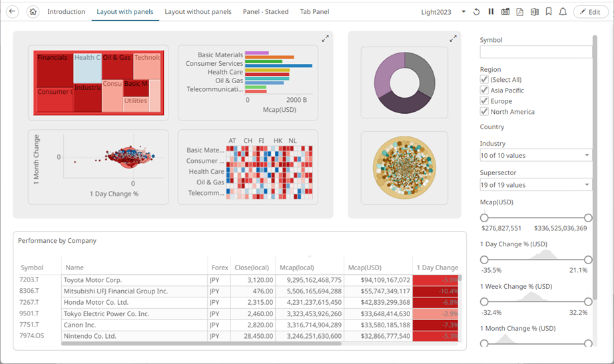Click the reset/refresh arrow icon
Image resolution: width=614 pixels, height=364 pixels.
tap(476, 12)
